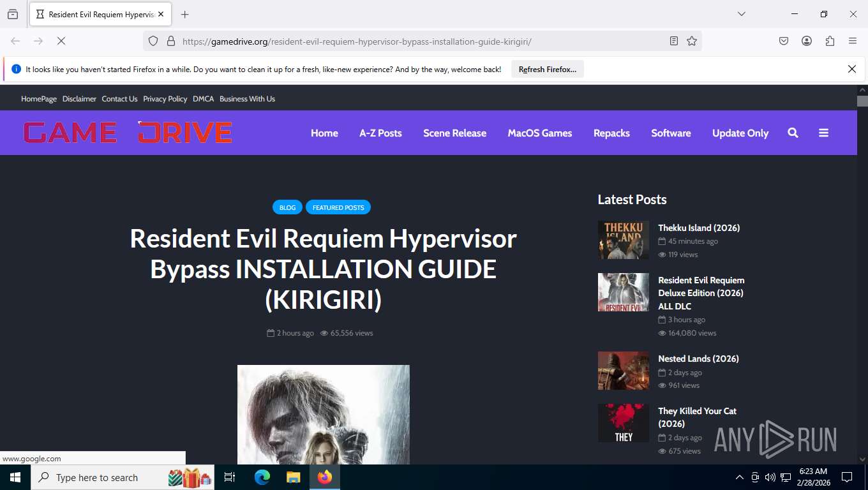Select Repacks menu item
This screenshot has width=868, height=490.
611,133
